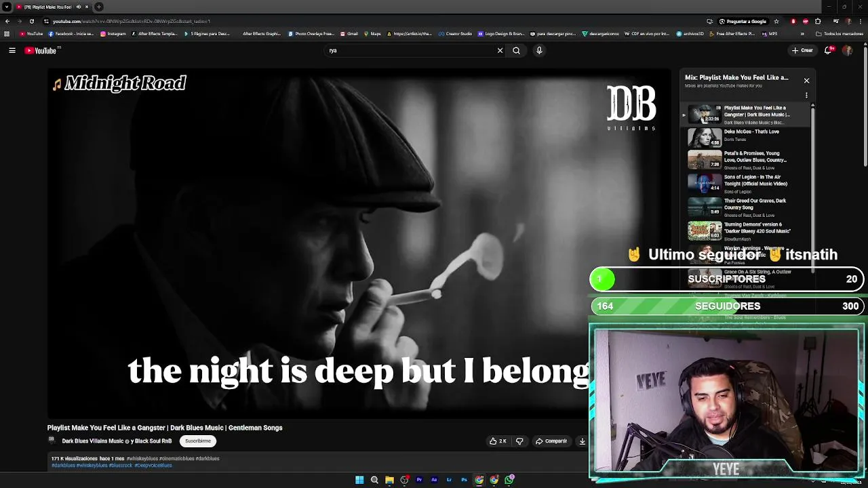Image resolution: width=868 pixels, height=488 pixels.
Task: Go forward with the browser forward arrow
Action: coord(19,21)
